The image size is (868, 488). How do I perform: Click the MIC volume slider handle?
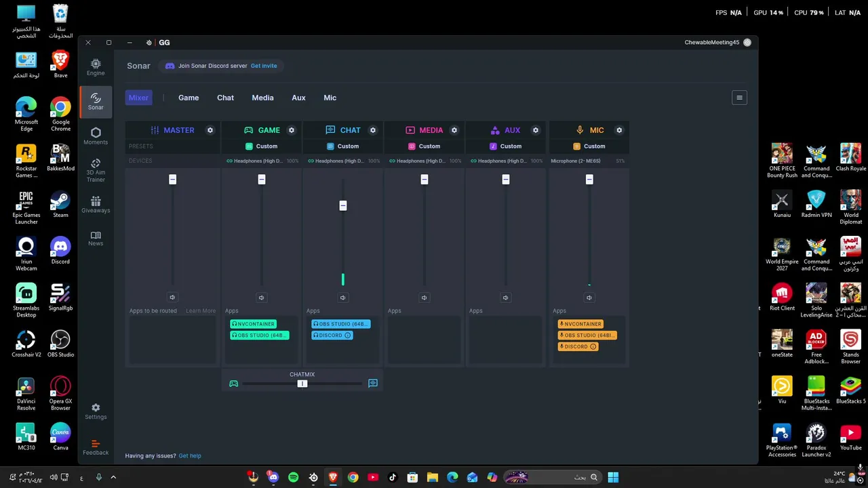(589, 179)
